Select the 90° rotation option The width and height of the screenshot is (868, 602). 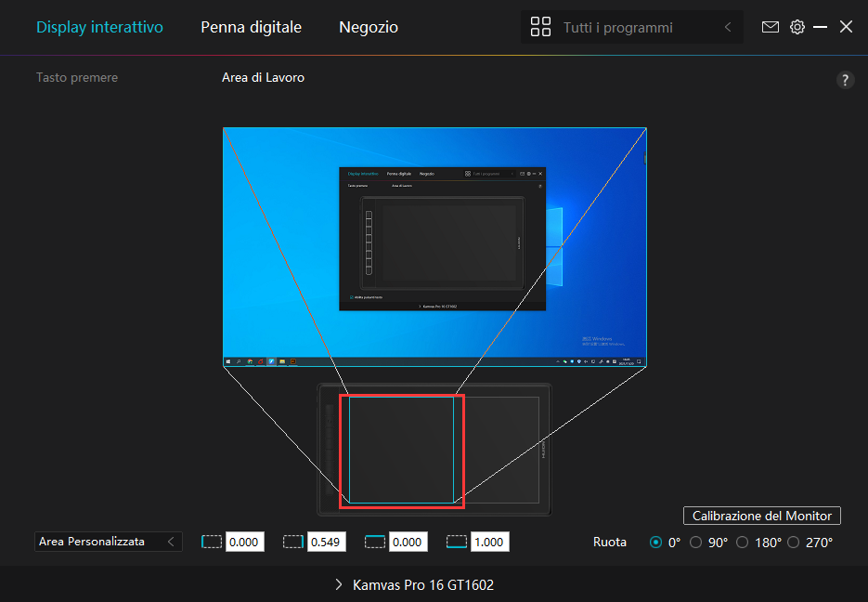[x=696, y=543]
